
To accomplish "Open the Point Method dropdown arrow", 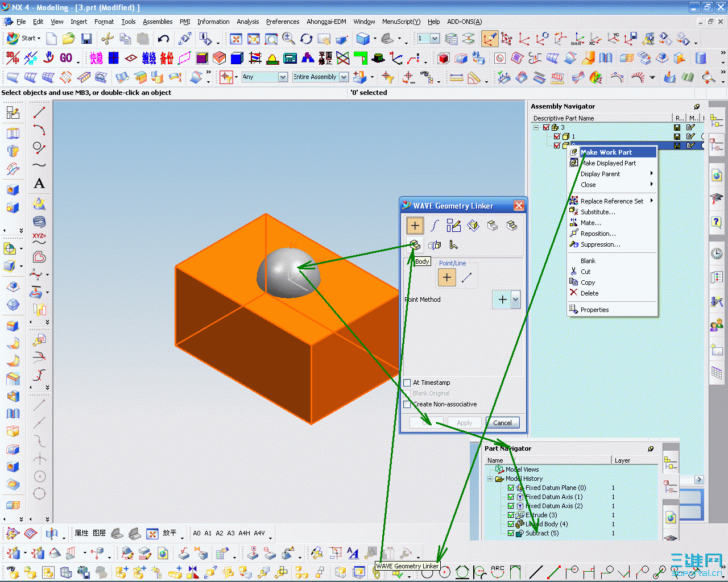I will [516, 299].
